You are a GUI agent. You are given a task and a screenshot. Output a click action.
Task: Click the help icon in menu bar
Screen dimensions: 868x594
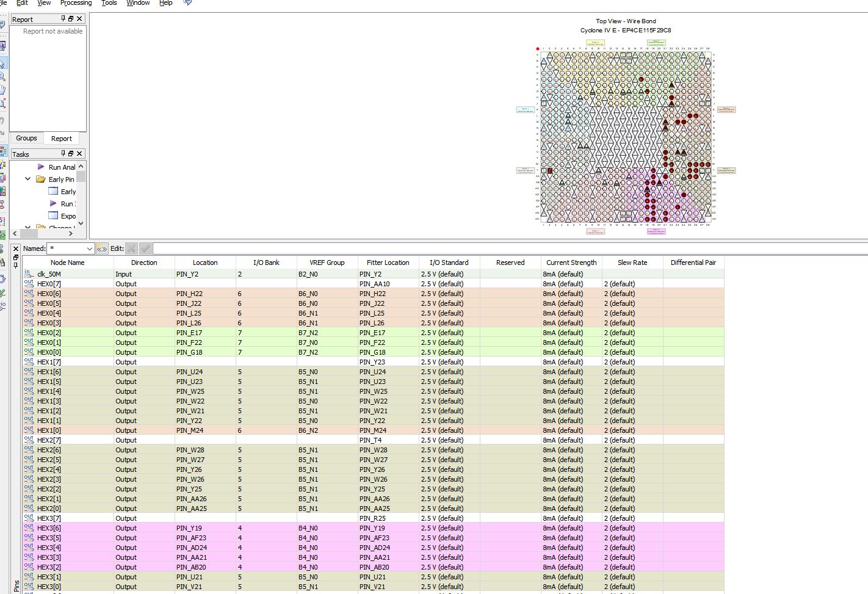pos(187,2)
